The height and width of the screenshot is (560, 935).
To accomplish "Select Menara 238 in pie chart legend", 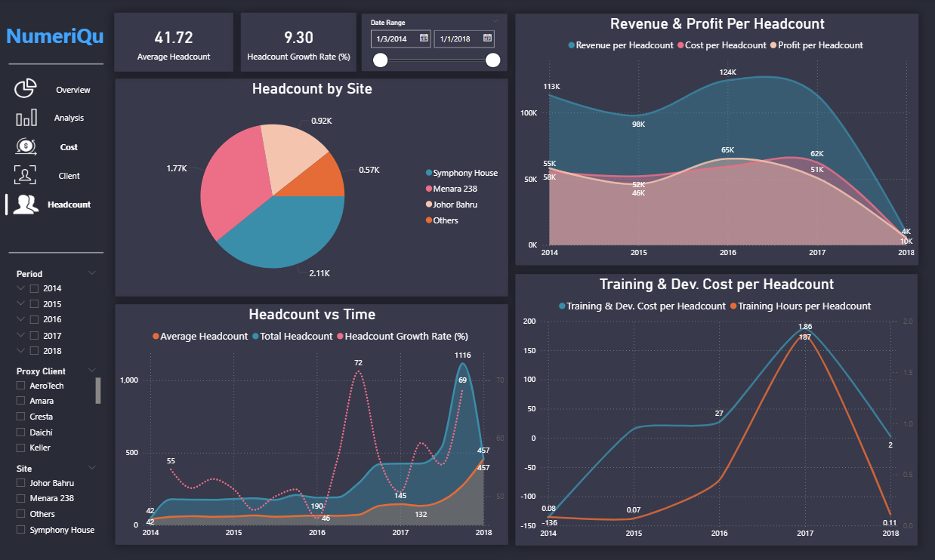I will click(x=455, y=189).
